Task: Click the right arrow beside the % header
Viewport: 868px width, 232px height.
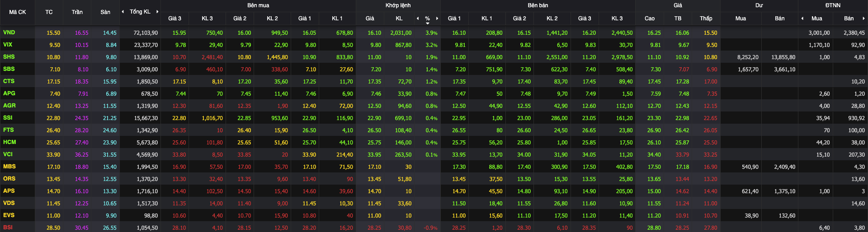Action: tap(437, 19)
